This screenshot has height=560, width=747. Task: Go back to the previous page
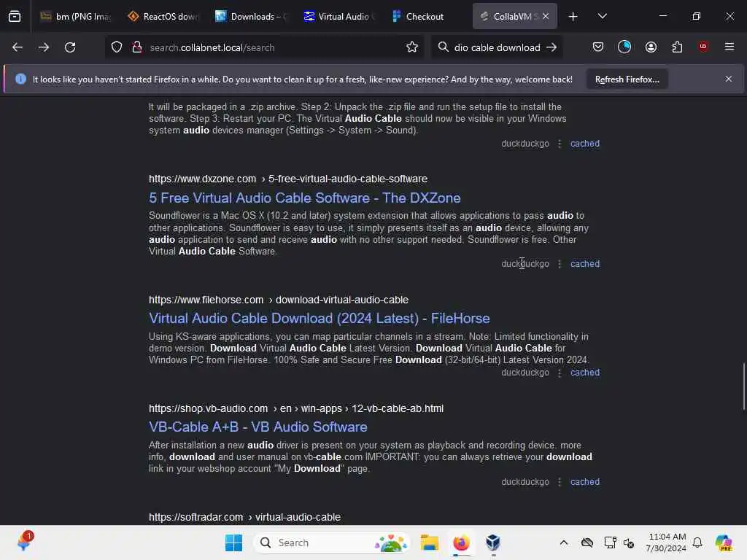(18, 47)
